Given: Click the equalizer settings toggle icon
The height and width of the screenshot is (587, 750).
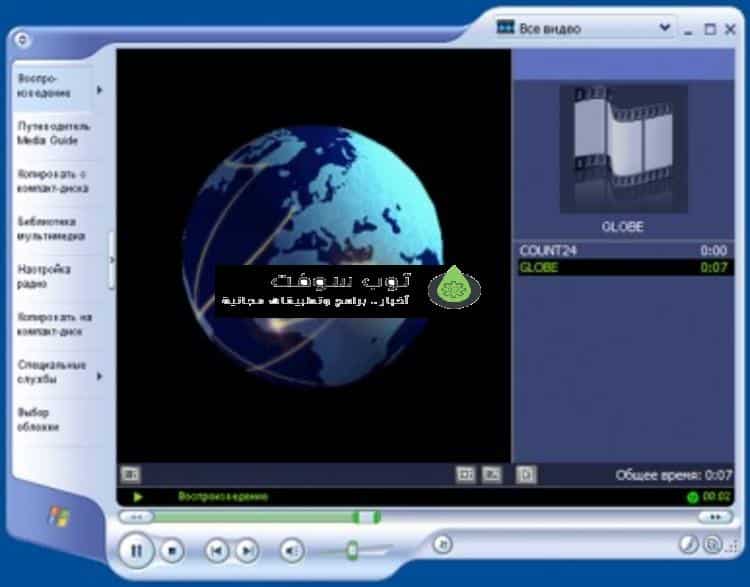Looking at the screenshot, I should tap(465, 474).
